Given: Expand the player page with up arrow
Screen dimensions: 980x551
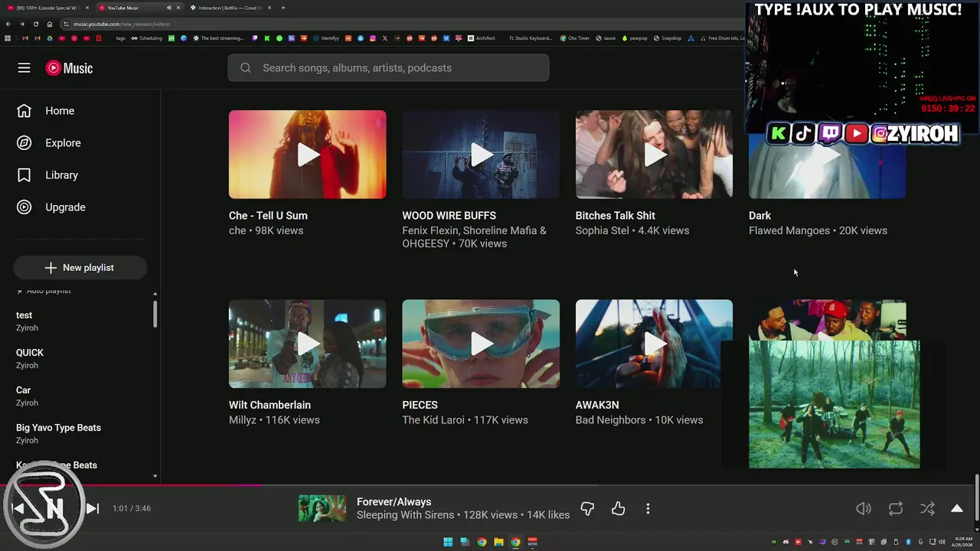Looking at the screenshot, I should pos(957,508).
